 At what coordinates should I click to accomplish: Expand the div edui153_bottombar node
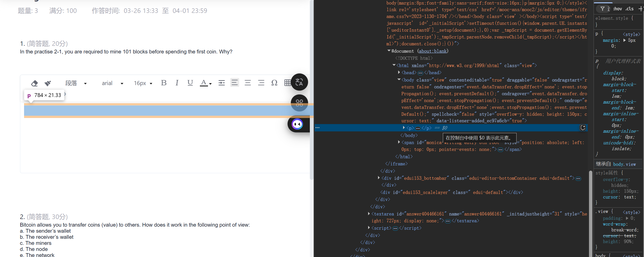379,178
